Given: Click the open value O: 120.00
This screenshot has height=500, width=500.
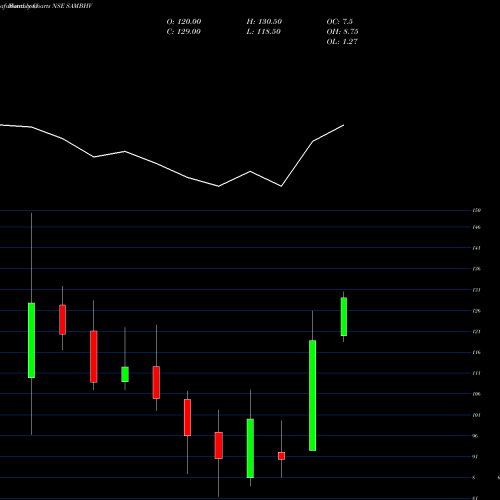Looking at the screenshot, I should pos(184,22).
